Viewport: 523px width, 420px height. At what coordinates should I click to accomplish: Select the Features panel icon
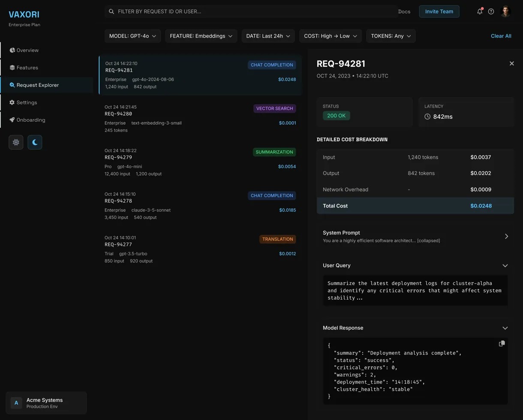[x=13, y=67]
